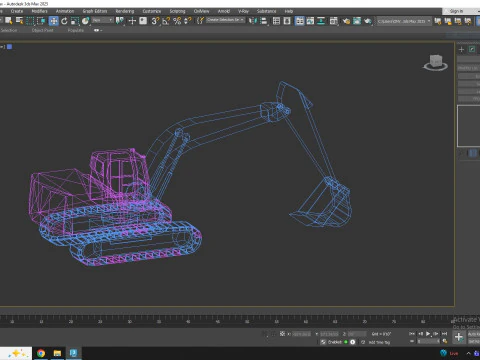Image resolution: width=480 pixels, height=360 pixels.
Task: Click Y coordinate input field
Action: click(329, 334)
